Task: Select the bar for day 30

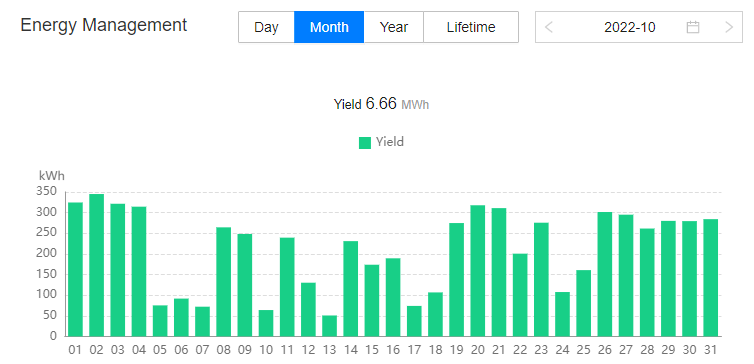Action: (x=689, y=279)
